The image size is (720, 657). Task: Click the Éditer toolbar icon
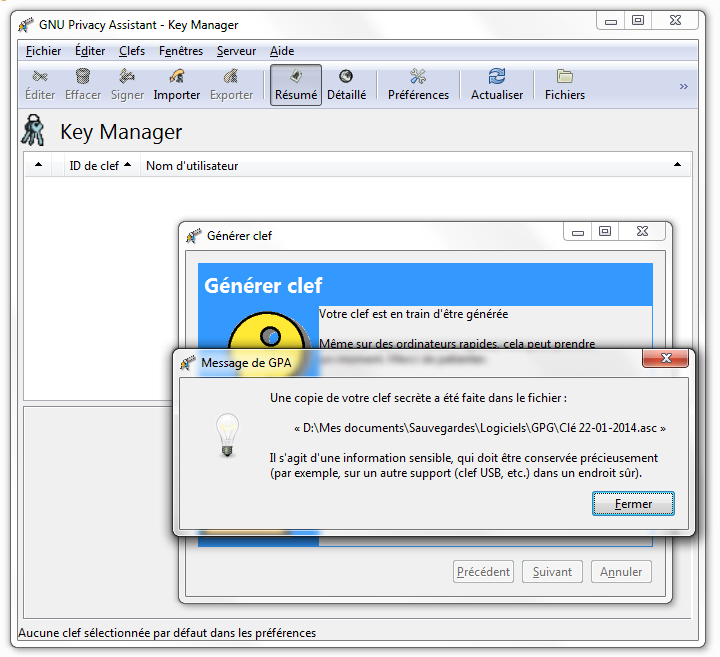(x=40, y=85)
